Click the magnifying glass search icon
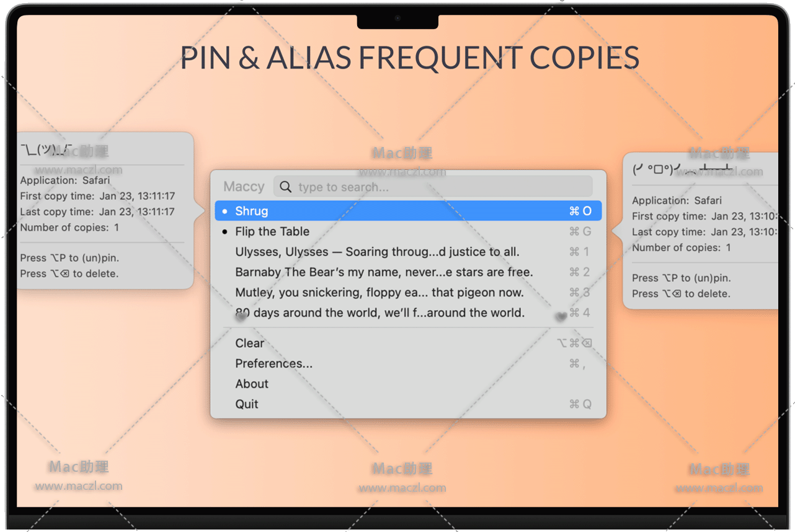The image size is (795, 532). [x=285, y=187]
